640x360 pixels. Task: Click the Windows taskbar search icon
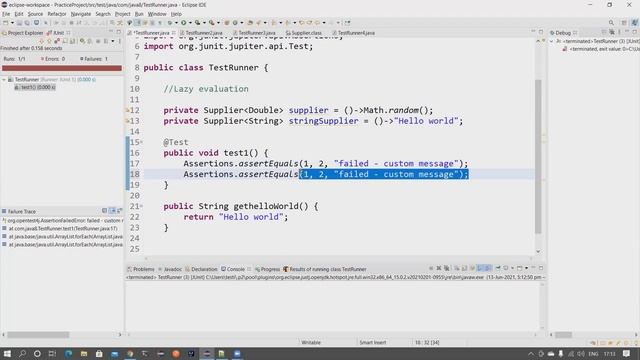22,353
